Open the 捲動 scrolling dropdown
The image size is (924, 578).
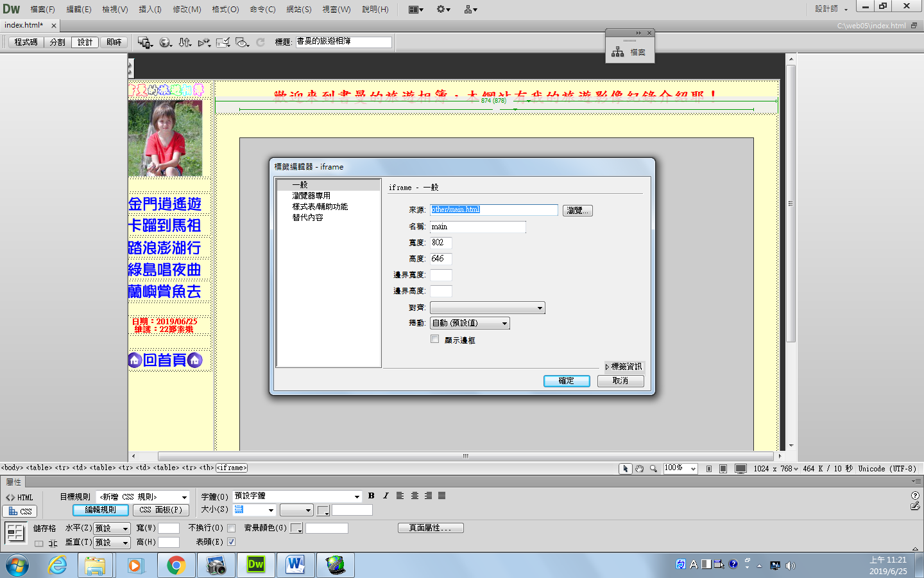[470, 324]
